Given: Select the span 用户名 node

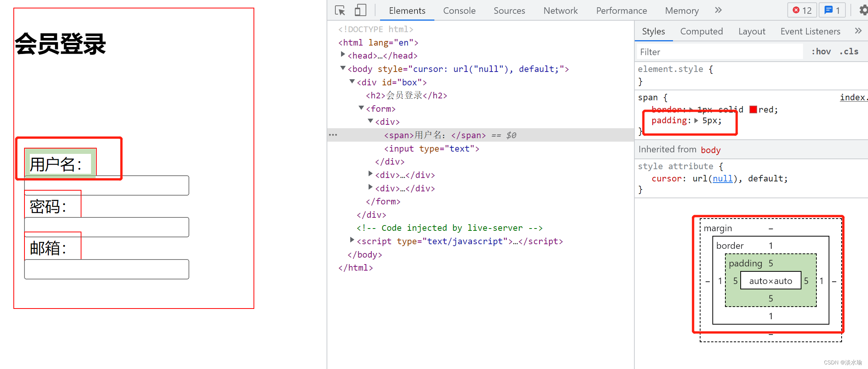Looking at the screenshot, I should 435,135.
